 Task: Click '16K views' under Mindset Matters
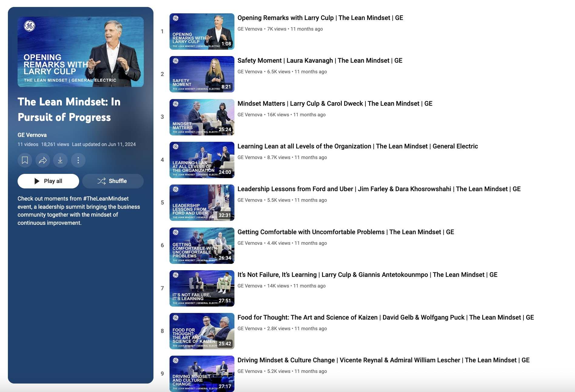278,115
